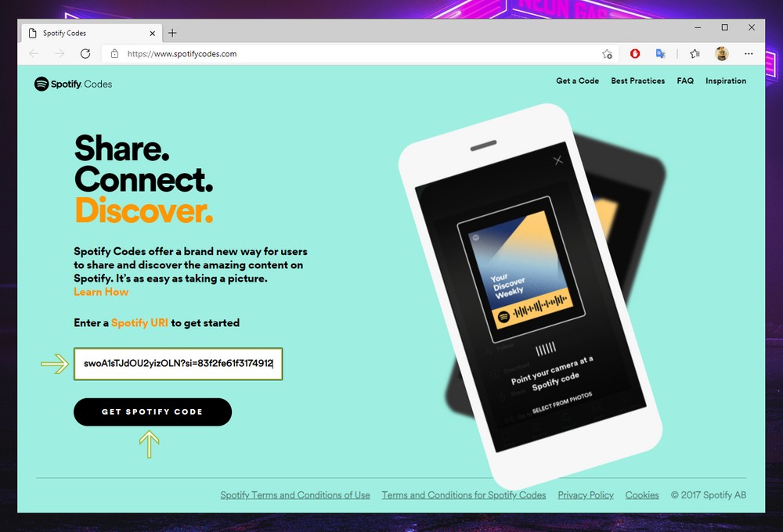The height and width of the screenshot is (532, 783).
Task: Close the Spotify Codes tab
Action: click(153, 34)
